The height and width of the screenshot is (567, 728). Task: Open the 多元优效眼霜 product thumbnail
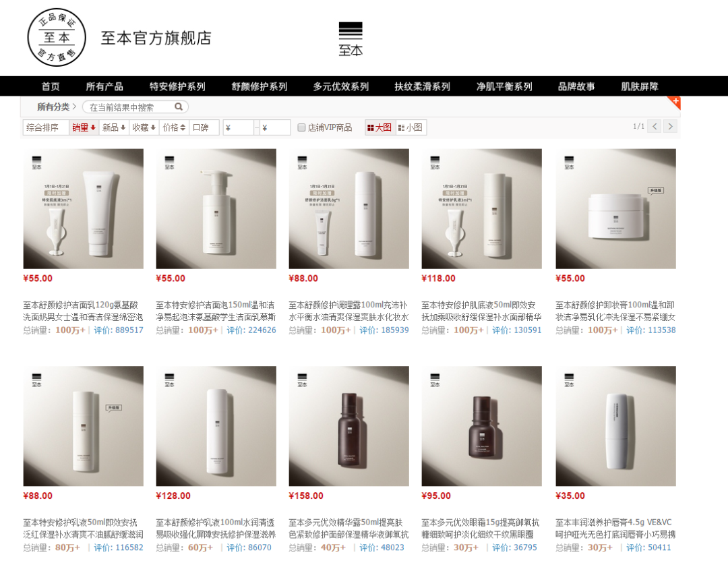(x=481, y=426)
